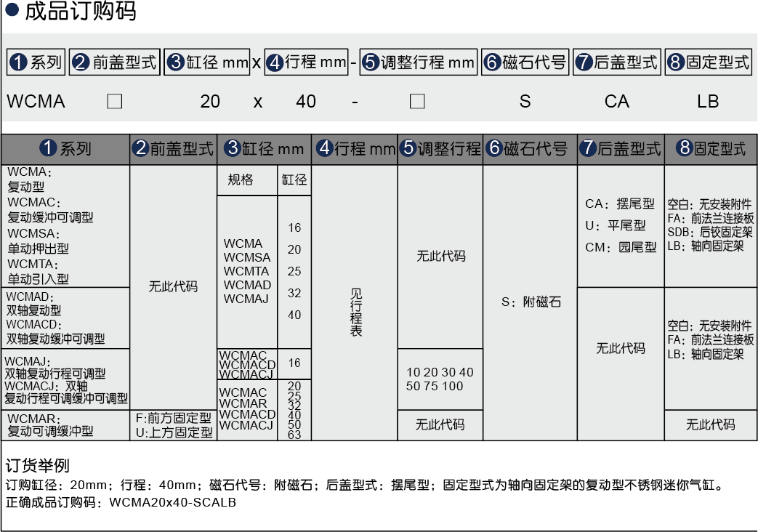Click the 缸径 sub-header next to 规格
The height and width of the screenshot is (532, 758).
[294, 180]
